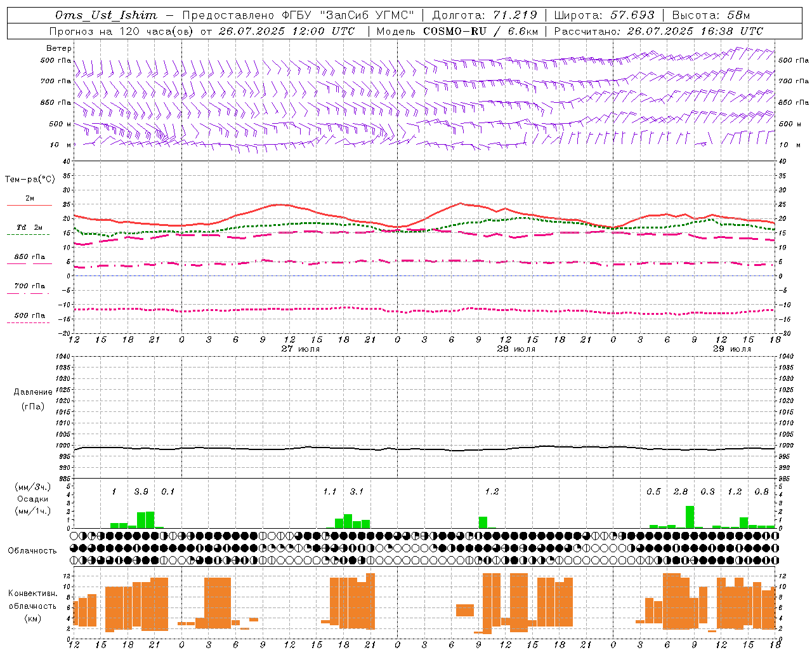The height and width of the screenshot is (650, 812).
Task: Click the Давление pressure panel label
Action: [32, 392]
